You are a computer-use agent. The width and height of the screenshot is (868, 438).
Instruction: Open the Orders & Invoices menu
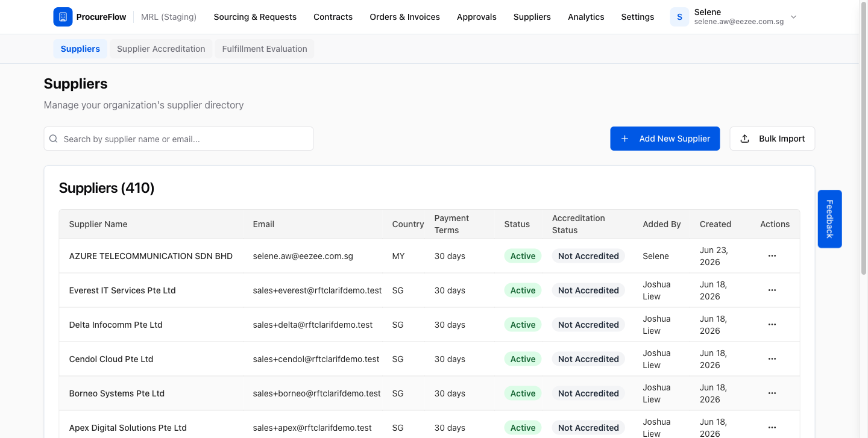point(404,17)
